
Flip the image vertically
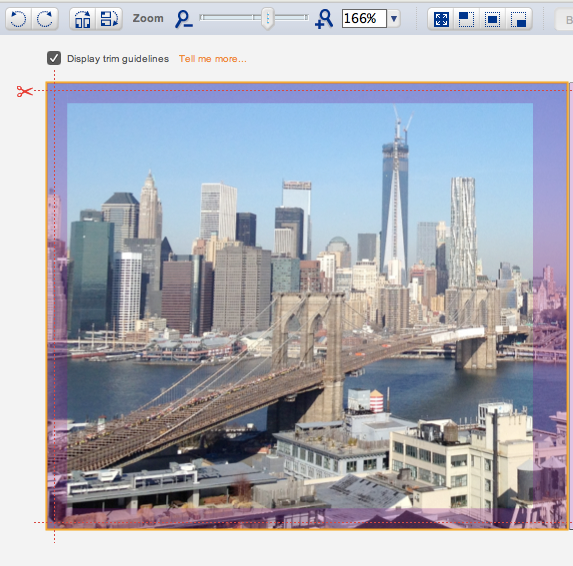point(109,19)
